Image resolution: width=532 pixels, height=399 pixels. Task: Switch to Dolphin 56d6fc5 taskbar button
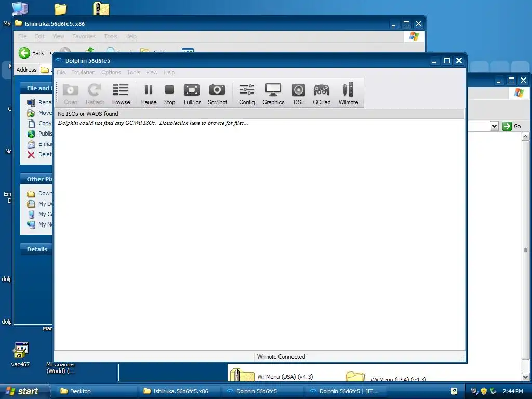pyautogui.click(x=262, y=391)
